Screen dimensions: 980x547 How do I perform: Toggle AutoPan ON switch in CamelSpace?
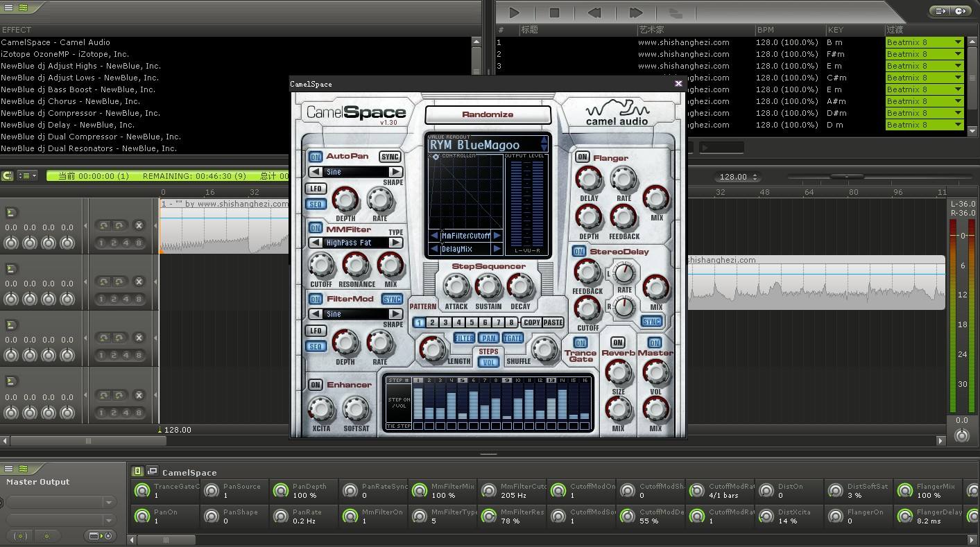(316, 157)
